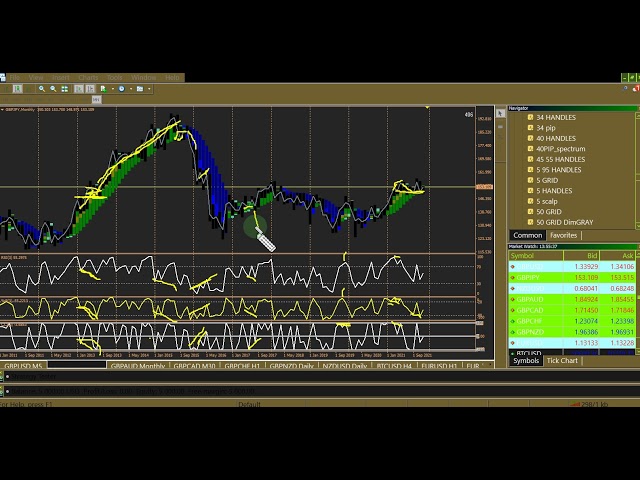
Task: Switch to the Tick Chart tab
Action: click(562, 360)
